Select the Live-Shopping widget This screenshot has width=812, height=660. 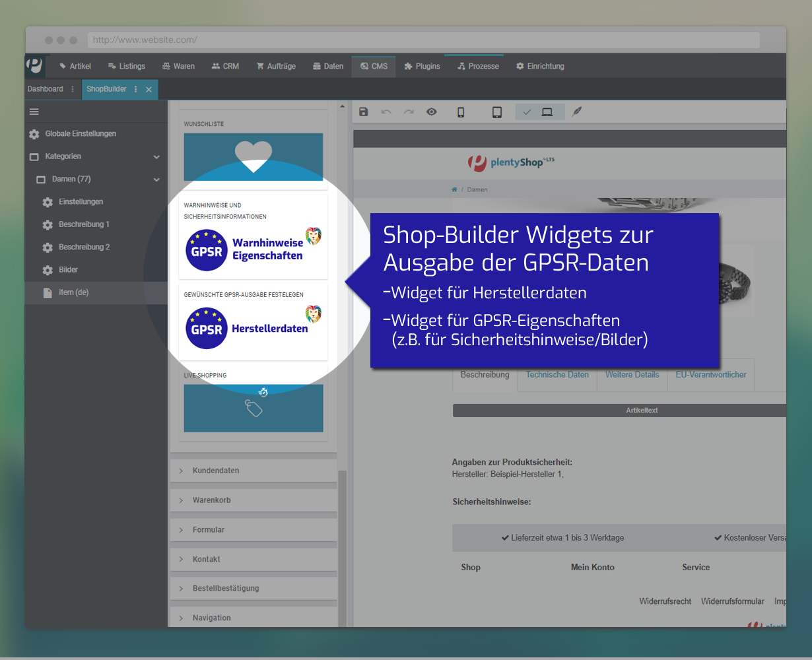pyautogui.click(x=254, y=409)
